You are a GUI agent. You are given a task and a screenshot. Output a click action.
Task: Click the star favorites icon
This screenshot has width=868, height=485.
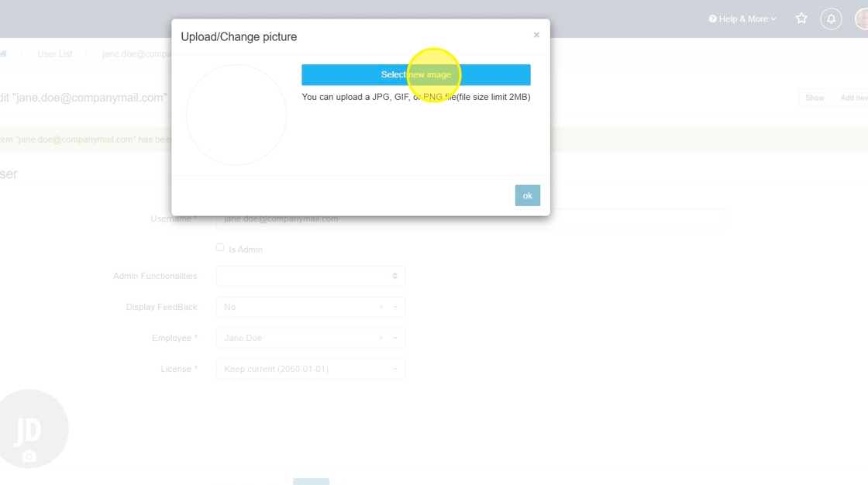(801, 19)
